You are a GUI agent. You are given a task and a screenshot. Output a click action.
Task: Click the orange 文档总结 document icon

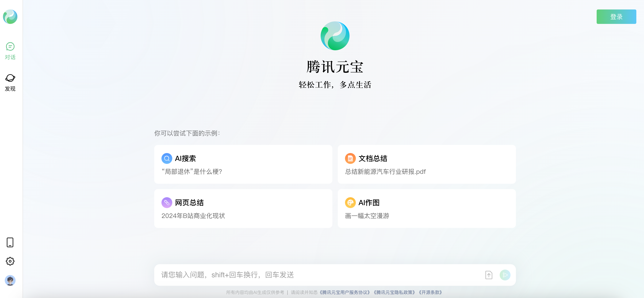[350, 158]
